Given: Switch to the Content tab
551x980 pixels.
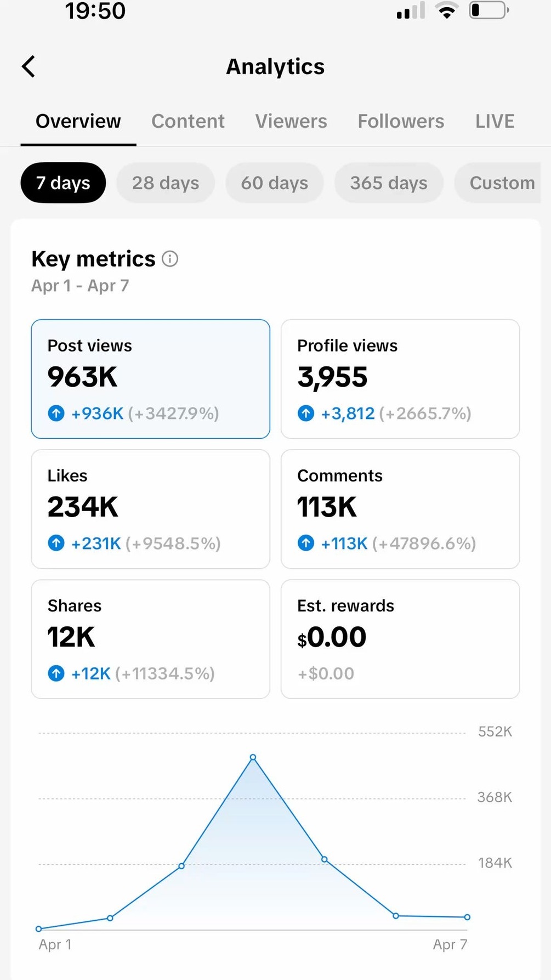Looking at the screenshot, I should click(188, 121).
